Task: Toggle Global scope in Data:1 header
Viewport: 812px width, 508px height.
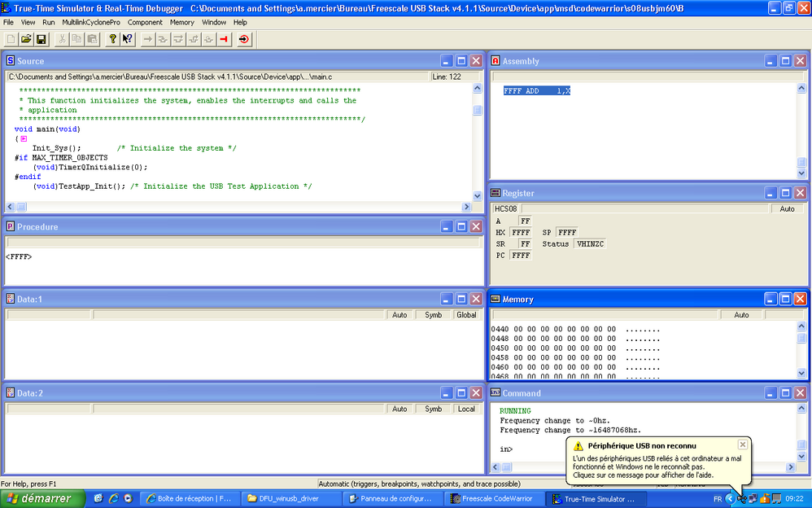Action: click(x=466, y=315)
